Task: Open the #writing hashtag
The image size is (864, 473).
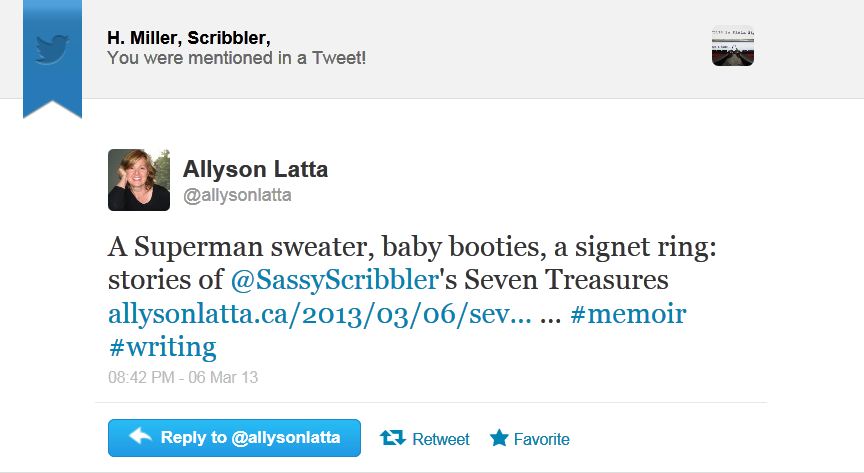Action: (162, 346)
